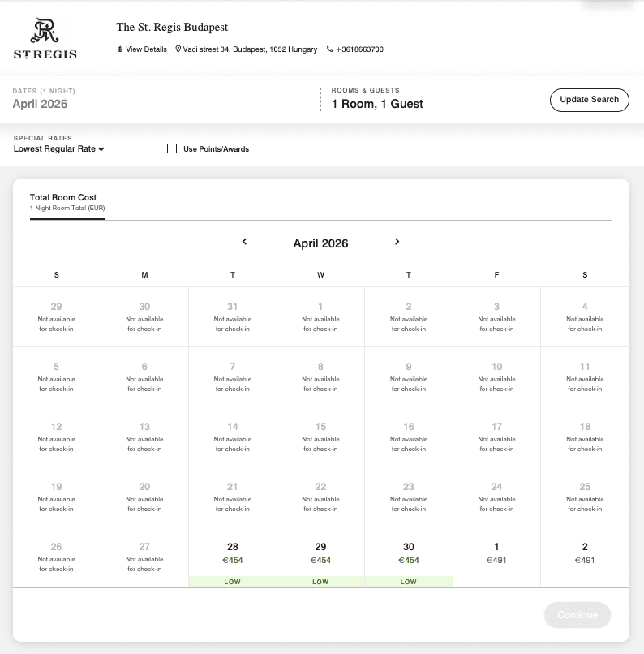Click the phone receiver icon near the number
The width and height of the screenshot is (644, 654).
coord(329,49)
